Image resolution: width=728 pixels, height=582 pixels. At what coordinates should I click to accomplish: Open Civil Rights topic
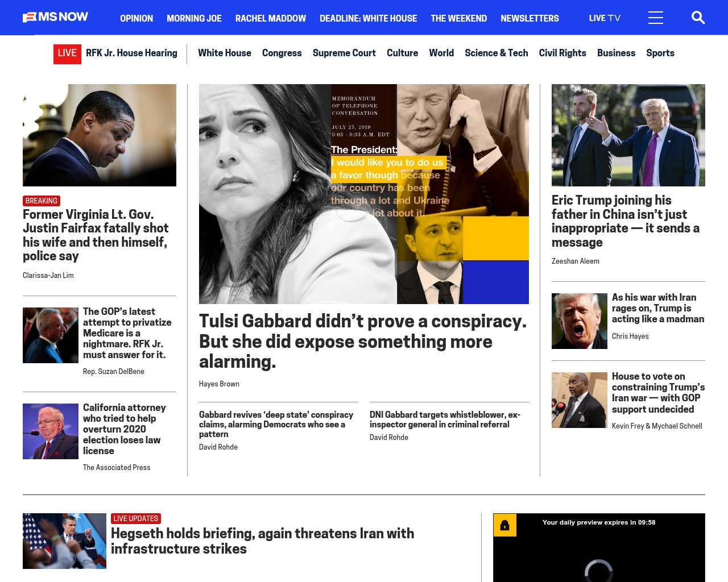click(562, 53)
